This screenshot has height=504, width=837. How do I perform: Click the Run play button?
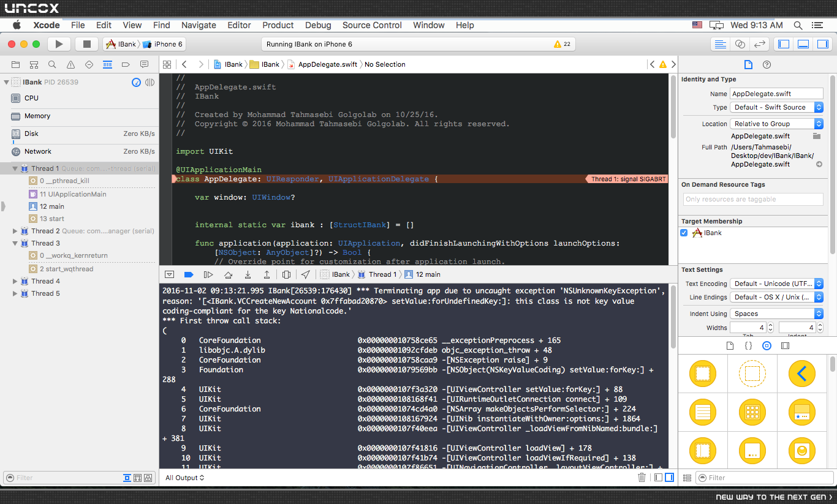pyautogui.click(x=59, y=44)
